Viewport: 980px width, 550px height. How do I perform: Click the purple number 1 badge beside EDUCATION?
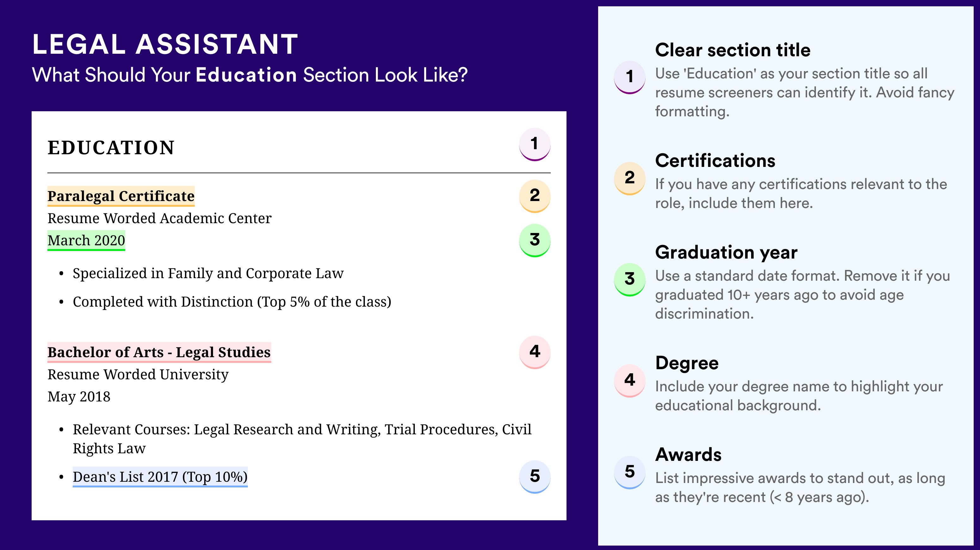click(535, 144)
